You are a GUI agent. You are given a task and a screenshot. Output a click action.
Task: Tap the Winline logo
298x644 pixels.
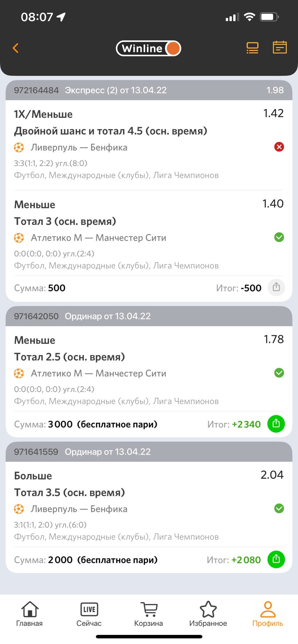tap(149, 48)
